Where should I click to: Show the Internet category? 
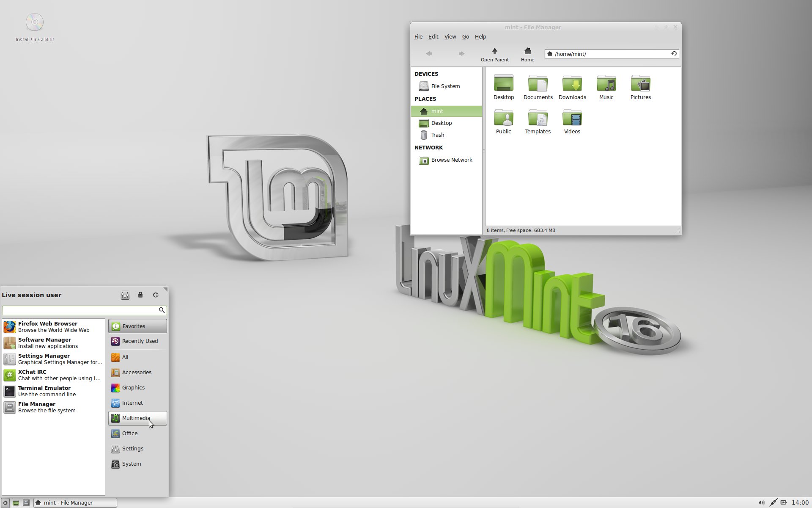pyautogui.click(x=137, y=403)
